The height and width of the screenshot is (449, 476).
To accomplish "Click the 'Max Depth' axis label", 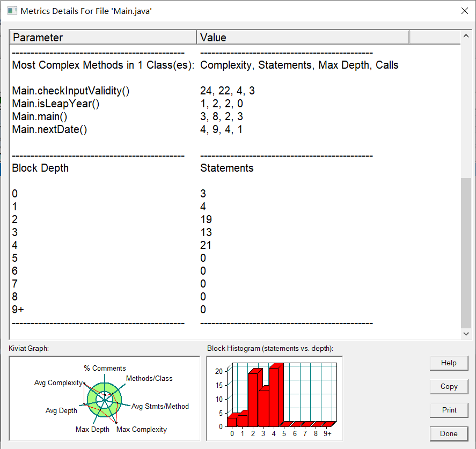I will coord(92,430).
